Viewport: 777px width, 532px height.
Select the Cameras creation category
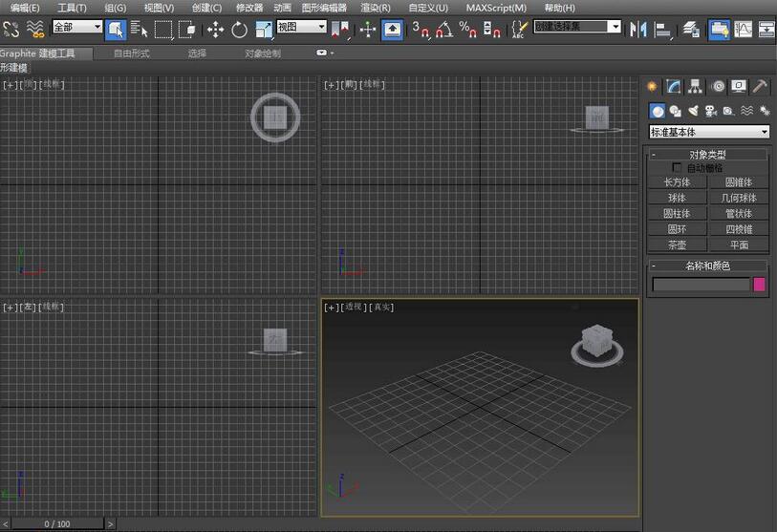[710, 111]
